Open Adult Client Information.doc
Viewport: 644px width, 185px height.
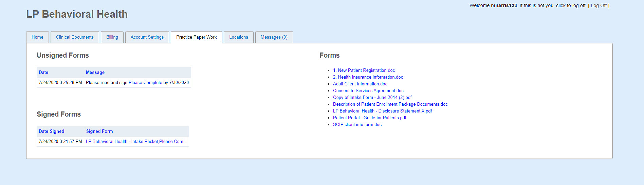[x=360, y=84]
